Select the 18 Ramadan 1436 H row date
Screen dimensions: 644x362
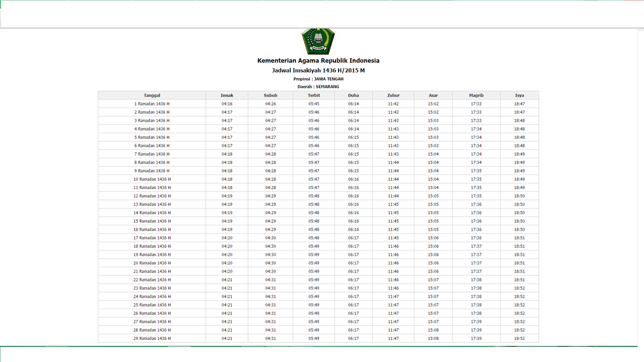click(x=152, y=246)
